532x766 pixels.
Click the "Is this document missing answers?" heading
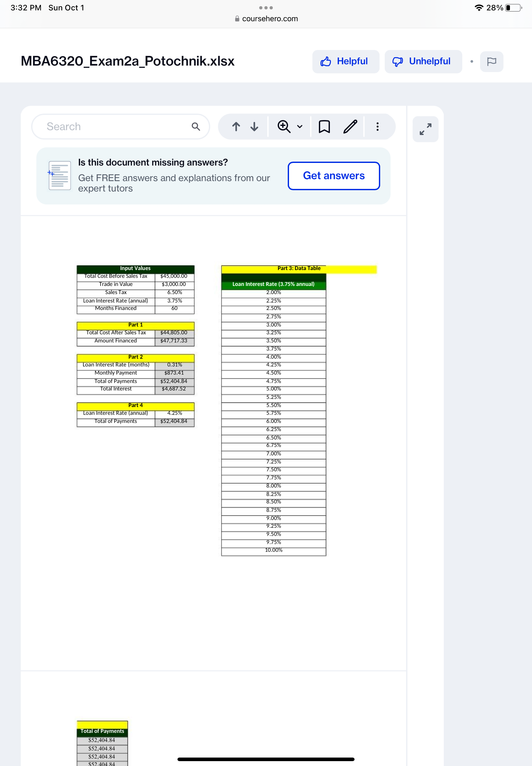click(x=153, y=162)
